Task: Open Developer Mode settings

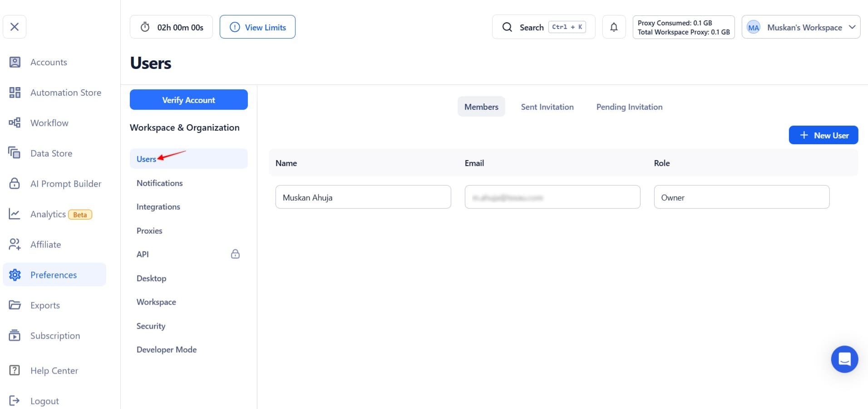Action: pos(166,349)
